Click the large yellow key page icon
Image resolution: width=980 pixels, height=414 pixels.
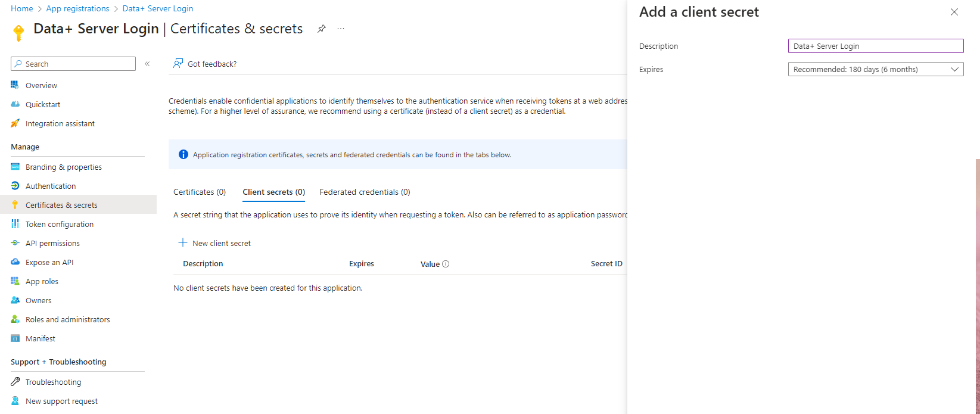[x=18, y=33]
